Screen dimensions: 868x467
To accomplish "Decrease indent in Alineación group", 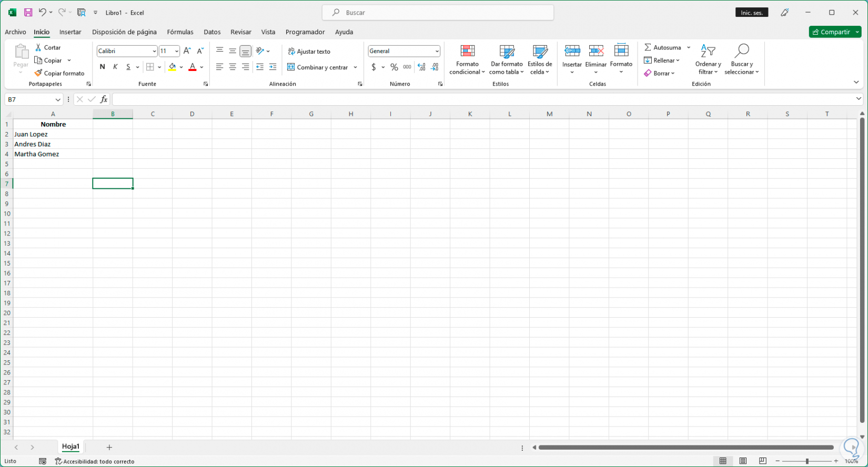I will tap(259, 67).
